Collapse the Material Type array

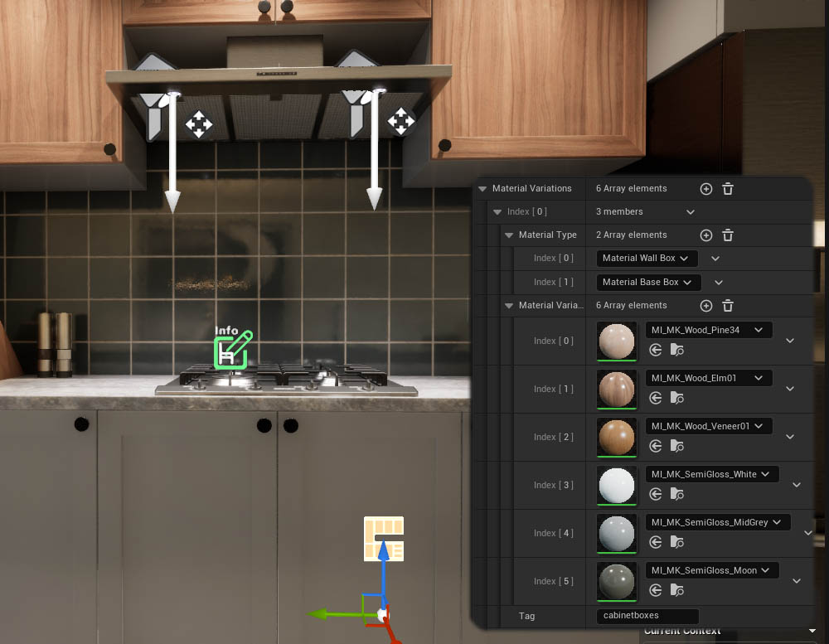tap(509, 235)
